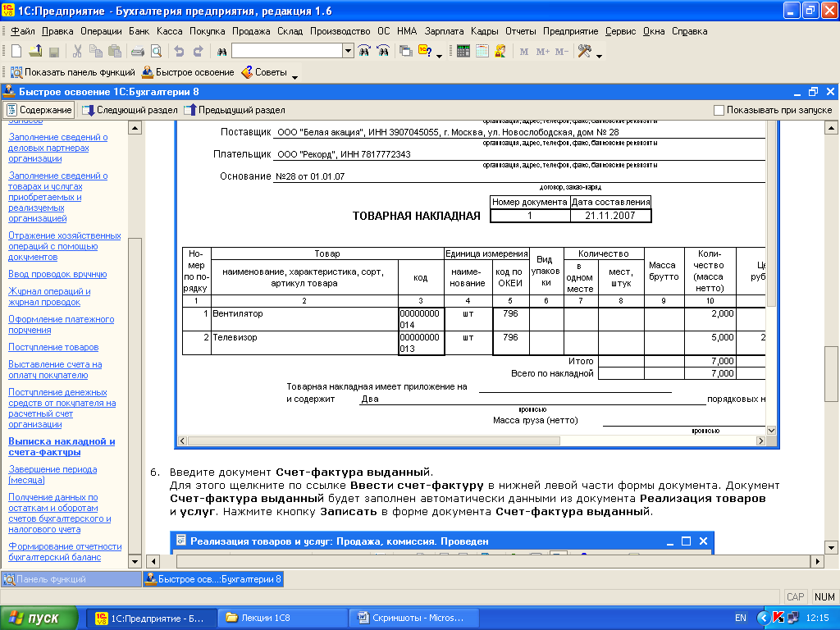
Task: Click the user lock icon
Action: [500, 52]
